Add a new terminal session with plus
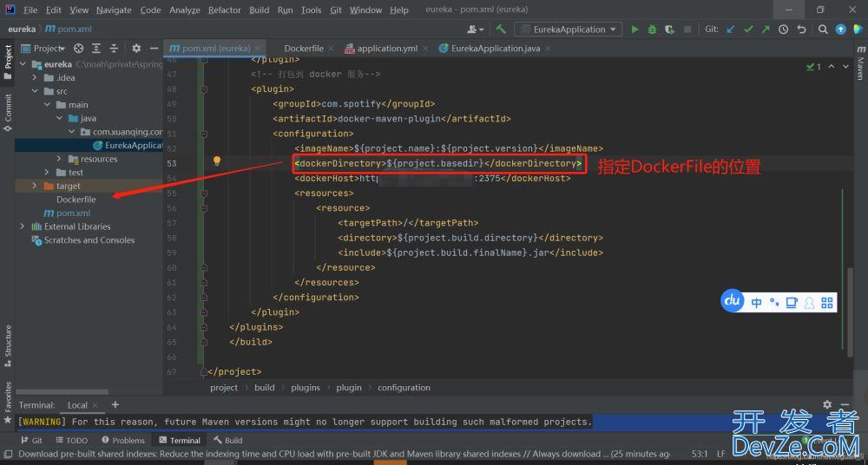Image resolution: width=868 pixels, height=465 pixels. coord(115,404)
